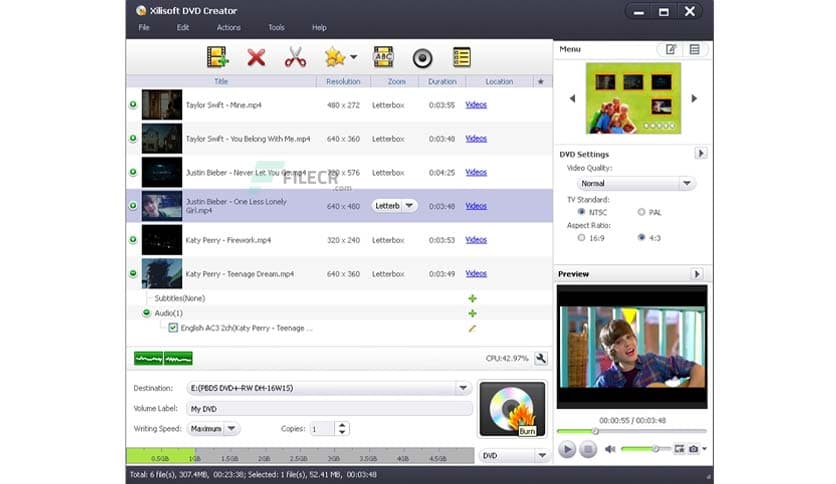Sort by the Resolution column header
Image resolution: width=836 pixels, height=484 pixels.
click(343, 82)
